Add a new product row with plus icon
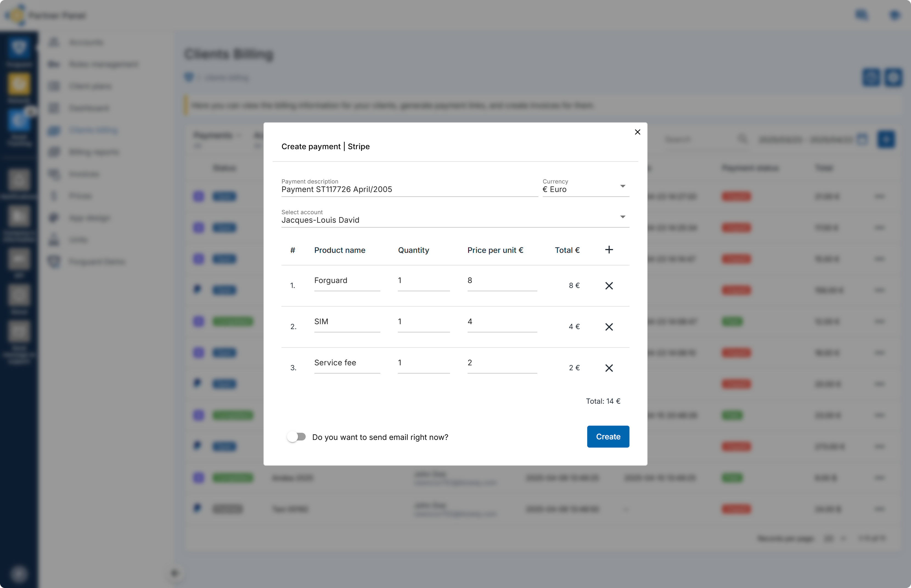The image size is (911, 588). click(609, 250)
